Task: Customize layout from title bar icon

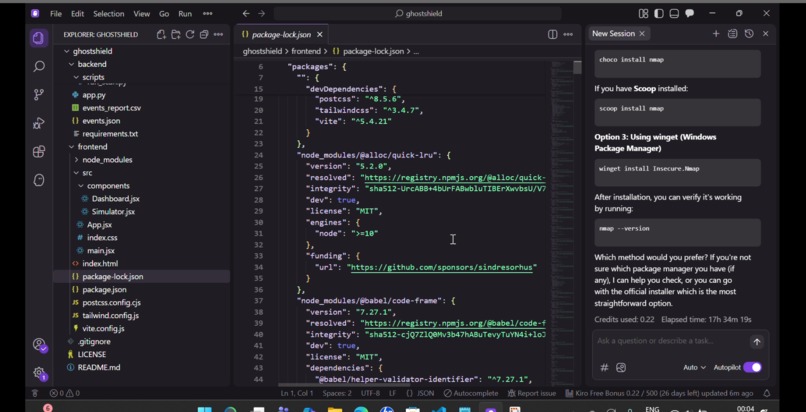Action: click(644, 14)
